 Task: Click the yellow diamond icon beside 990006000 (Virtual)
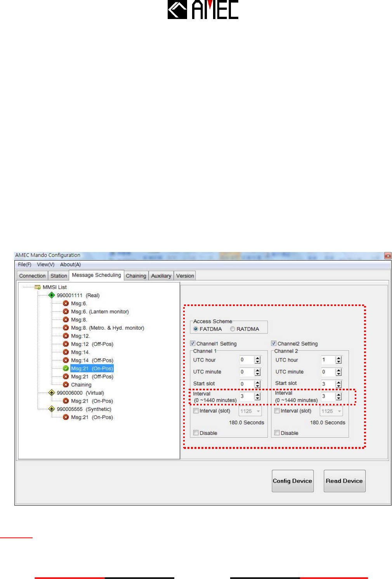[x=52, y=393]
